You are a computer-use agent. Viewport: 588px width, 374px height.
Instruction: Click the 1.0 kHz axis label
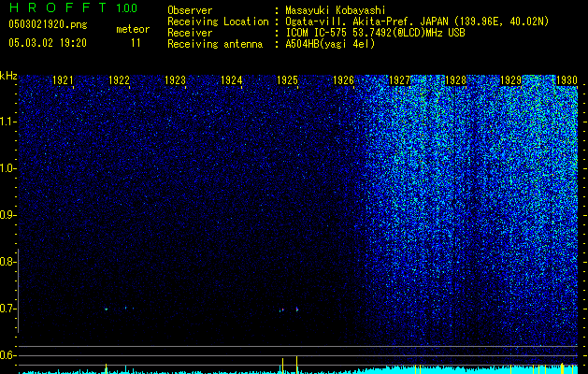pyautogui.click(x=8, y=168)
